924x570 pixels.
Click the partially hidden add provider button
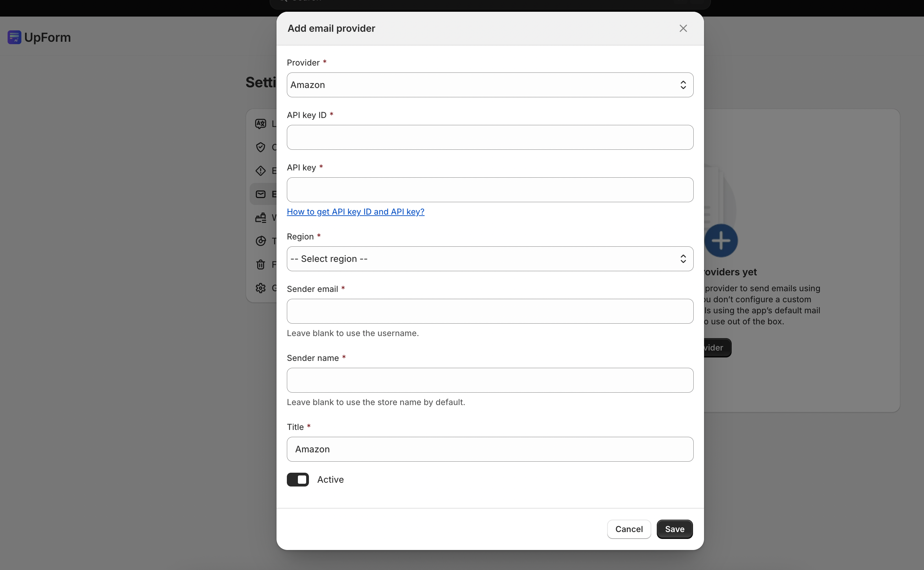[717, 347]
